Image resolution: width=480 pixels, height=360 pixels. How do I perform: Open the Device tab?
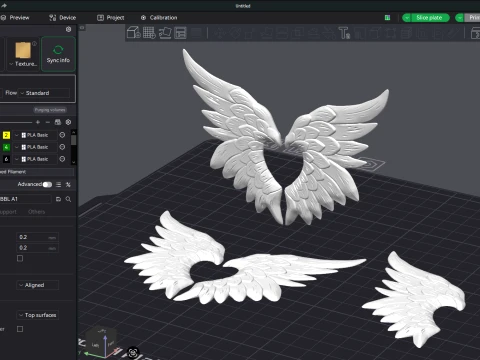[62, 18]
